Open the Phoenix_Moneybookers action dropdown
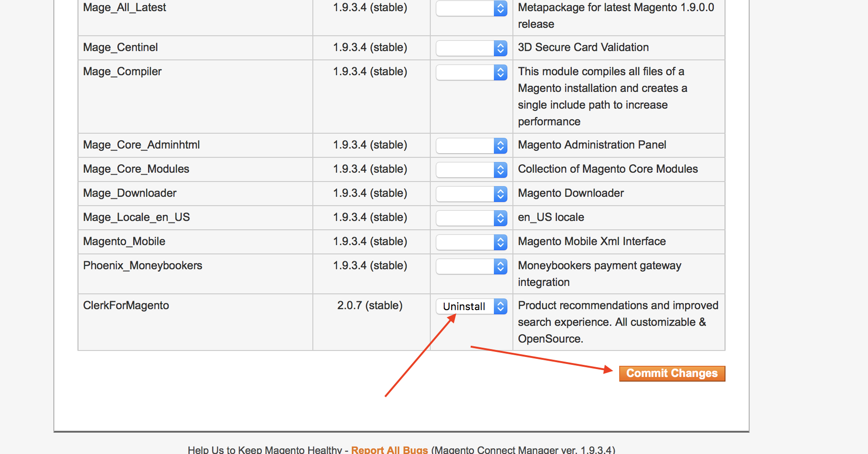The image size is (868, 454). click(471, 266)
